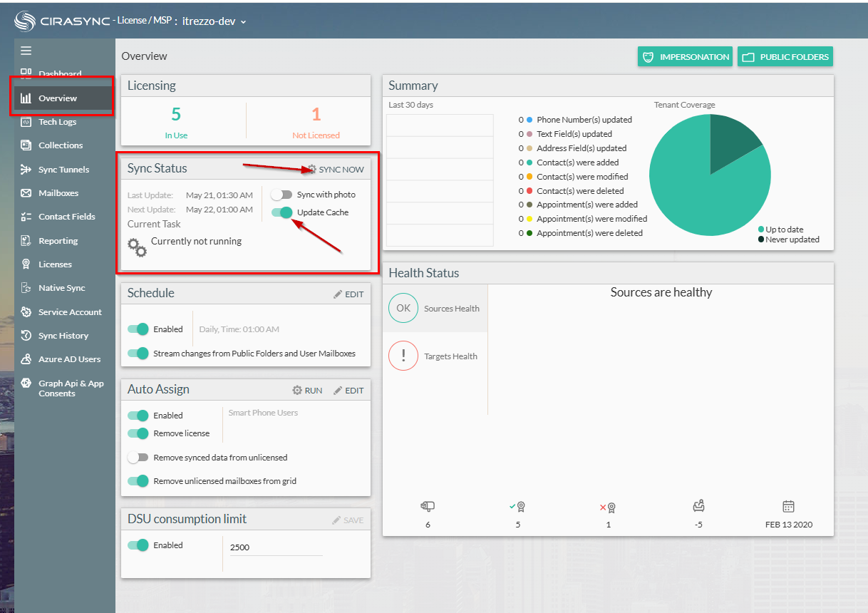Click the calendar icon above Feb 13 2020
868x613 pixels.
click(x=788, y=507)
